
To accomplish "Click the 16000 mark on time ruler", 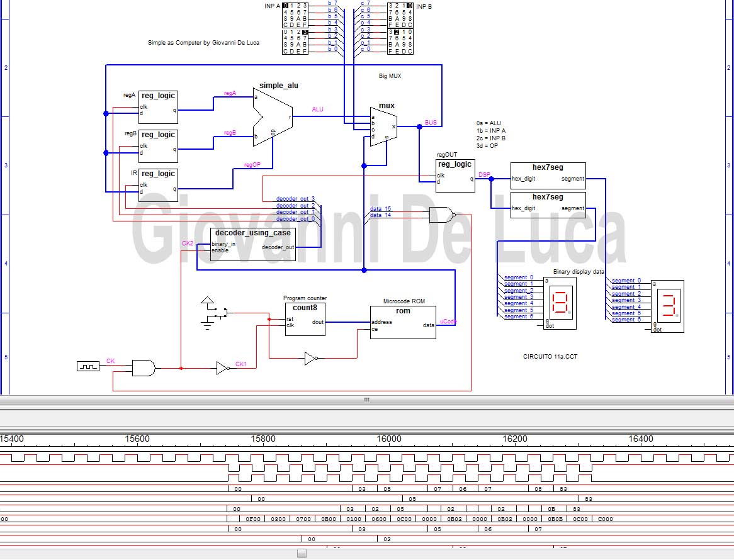I will (x=389, y=439).
